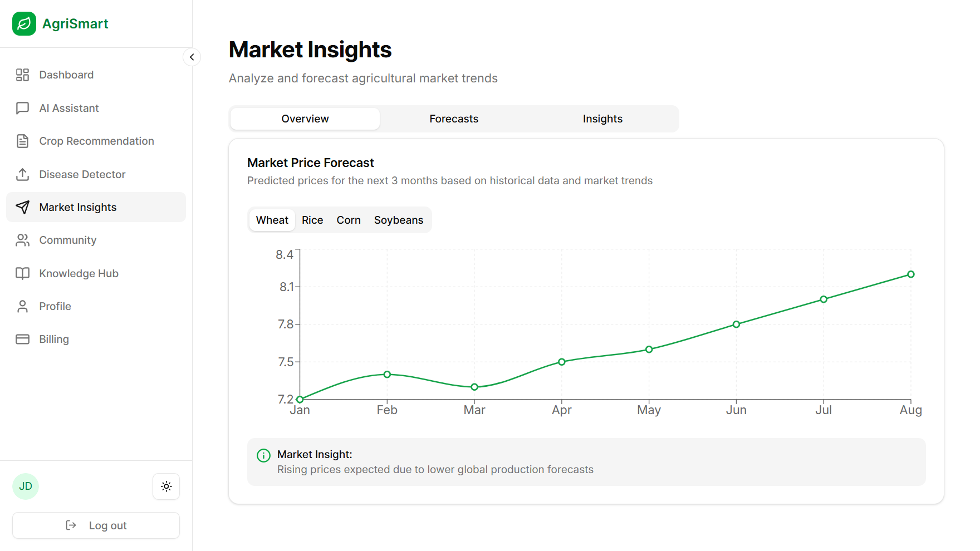
Task: Toggle the light/dark theme sun button
Action: 166,486
